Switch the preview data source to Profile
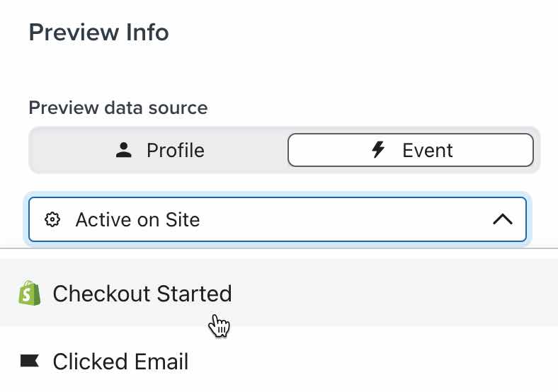Screen dimensions: 558x392 click(x=159, y=150)
